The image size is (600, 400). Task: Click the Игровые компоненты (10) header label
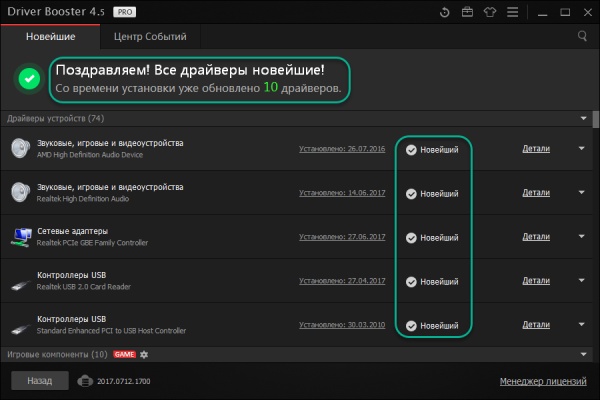[57, 354]
